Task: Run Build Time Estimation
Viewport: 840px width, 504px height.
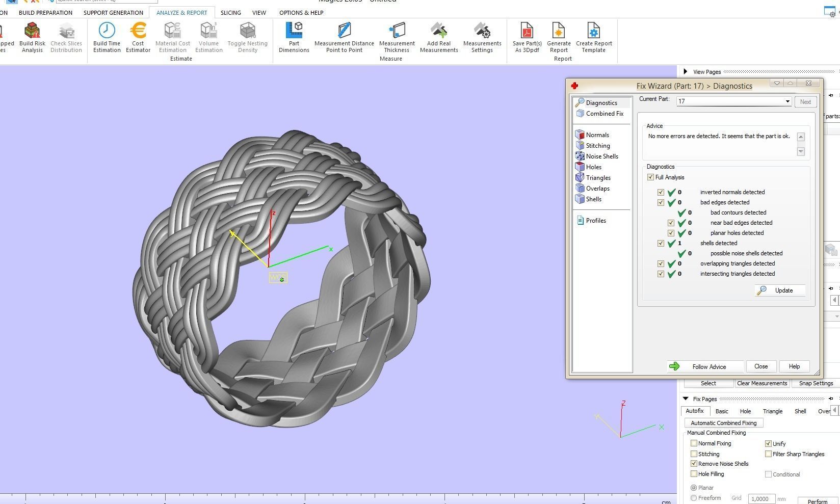Action: click(x=107, y=37)
